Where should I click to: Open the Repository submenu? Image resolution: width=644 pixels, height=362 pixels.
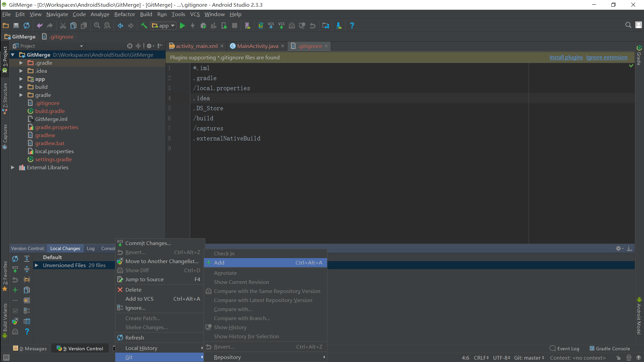(265, 357)
